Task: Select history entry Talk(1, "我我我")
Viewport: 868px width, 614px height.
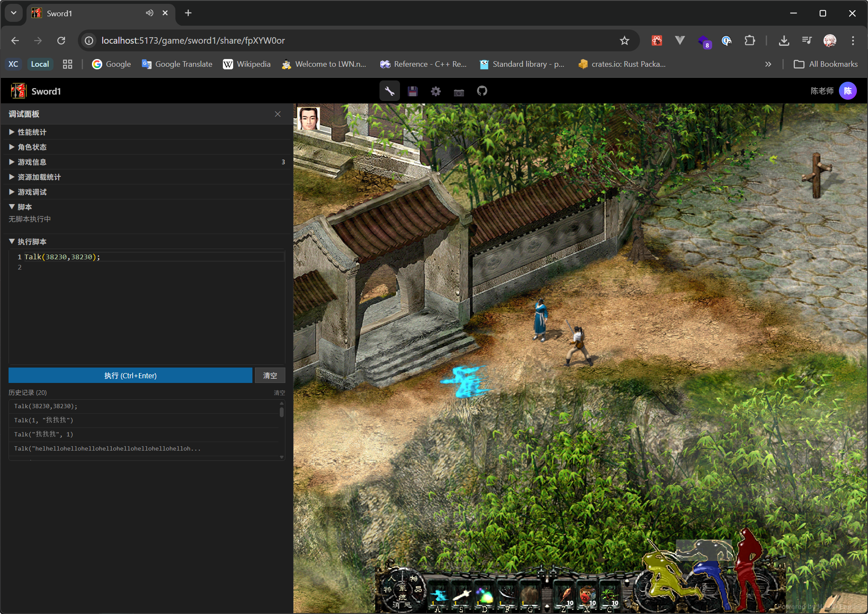Action: pyautogui.click(x=145, y=420)
